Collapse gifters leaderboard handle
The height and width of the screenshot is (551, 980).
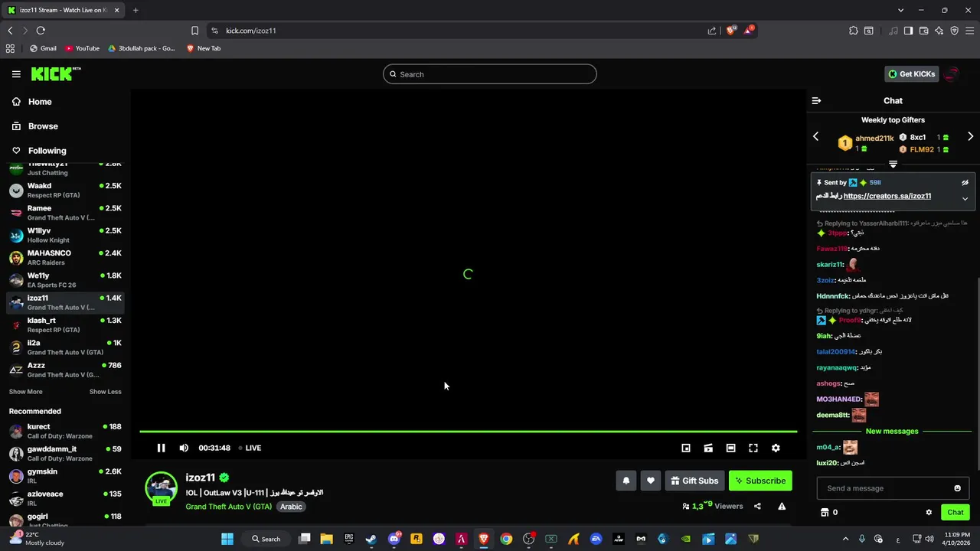click(893, 164)
